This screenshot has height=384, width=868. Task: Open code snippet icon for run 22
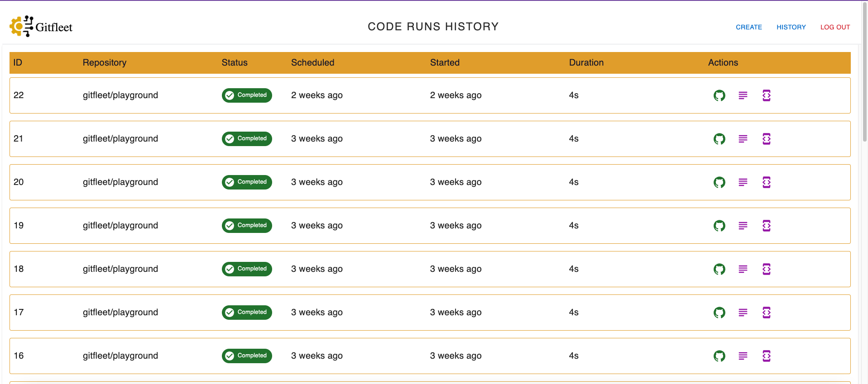pos(766,95)
